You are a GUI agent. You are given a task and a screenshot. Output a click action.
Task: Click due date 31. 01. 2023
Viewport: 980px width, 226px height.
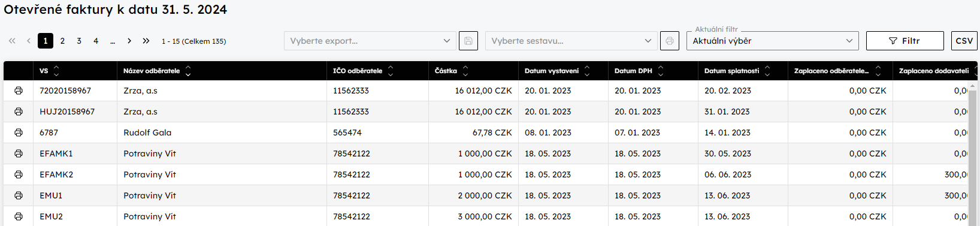tap(727, 112)
